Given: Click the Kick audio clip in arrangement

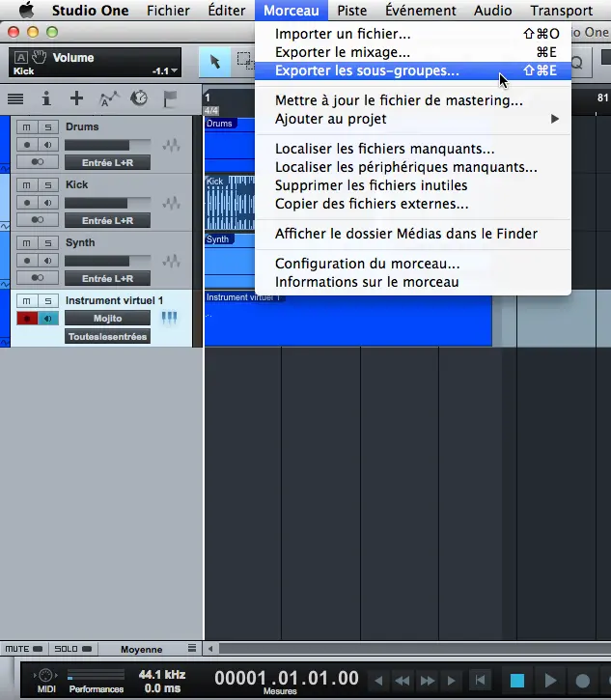Looking at the screenshot, I should [229, 204].
